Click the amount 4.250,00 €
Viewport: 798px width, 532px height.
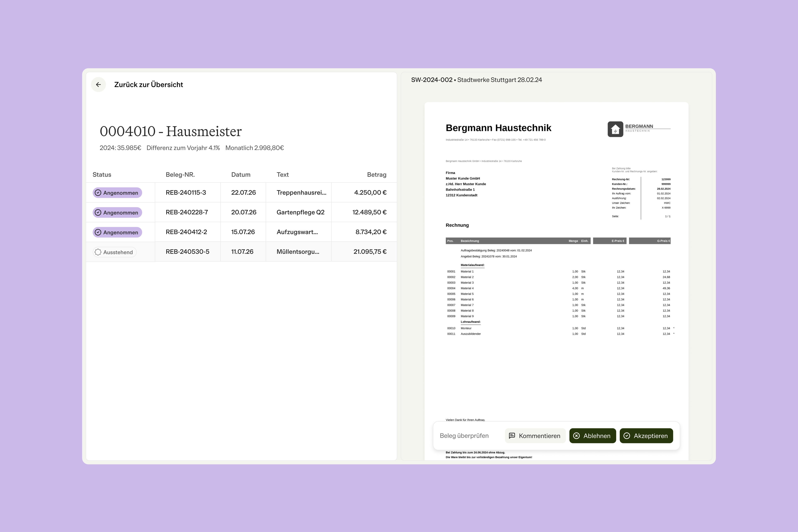pyautogui.click(x=370, y=192)
